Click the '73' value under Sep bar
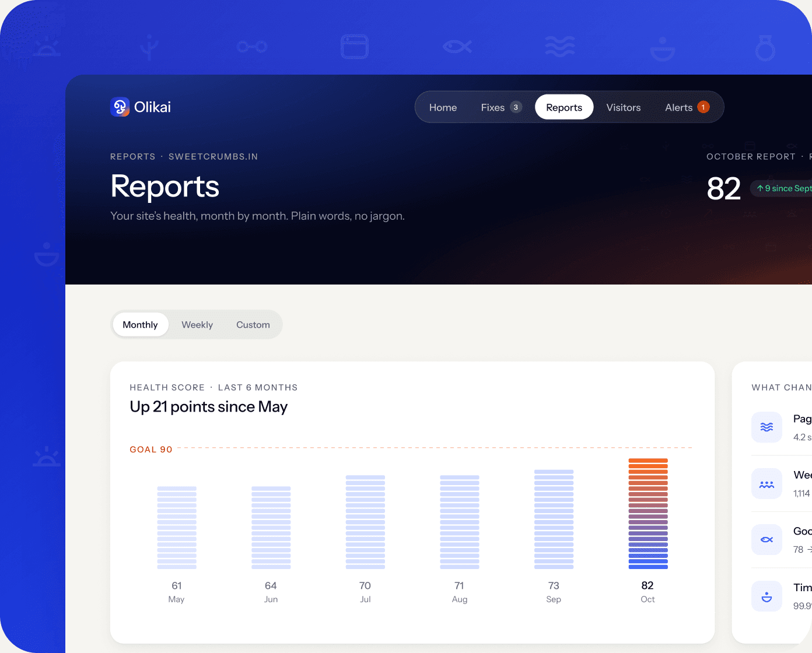 554,585
